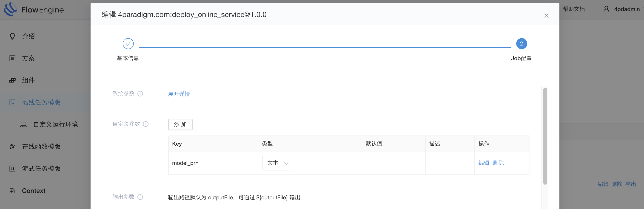644x209 pixels.
Task: Click the laptop icon beside 自定义运行环境
Action: (x=23, y=124)
